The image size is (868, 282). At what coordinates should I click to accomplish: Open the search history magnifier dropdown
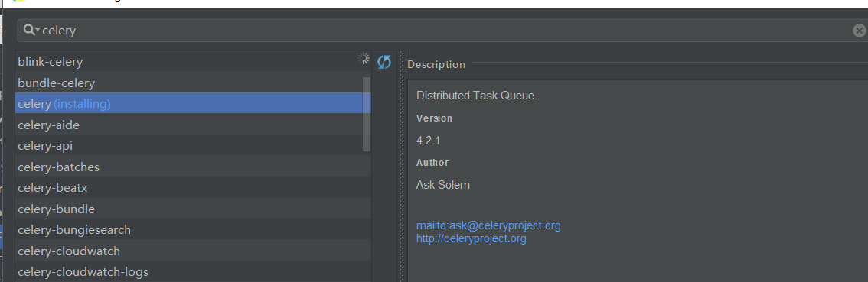coord(31,31)
